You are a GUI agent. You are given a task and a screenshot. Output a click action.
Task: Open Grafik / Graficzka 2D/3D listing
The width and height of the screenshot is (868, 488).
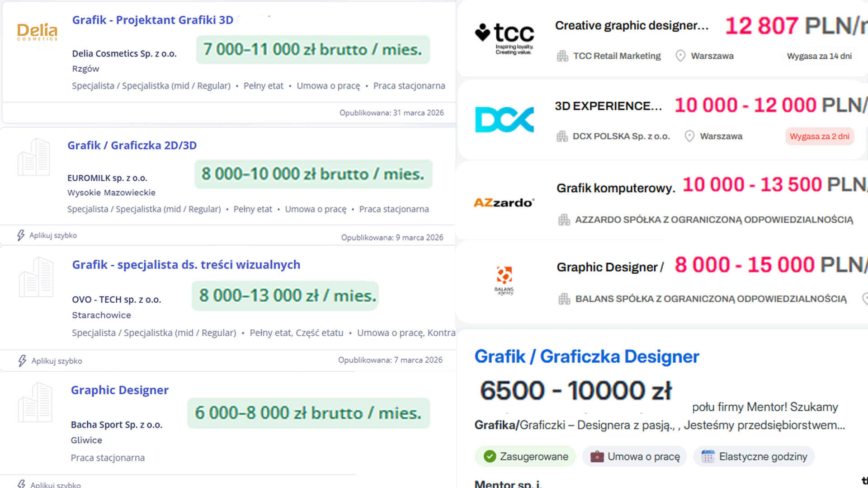[x=132, y=145]
